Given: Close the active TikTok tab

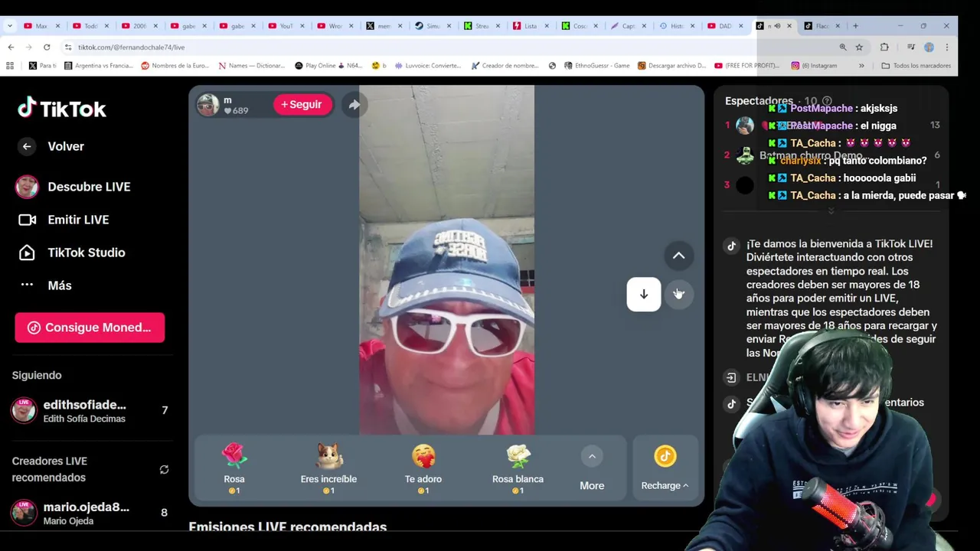Looking at the screenshot, I should pos(789,26).
